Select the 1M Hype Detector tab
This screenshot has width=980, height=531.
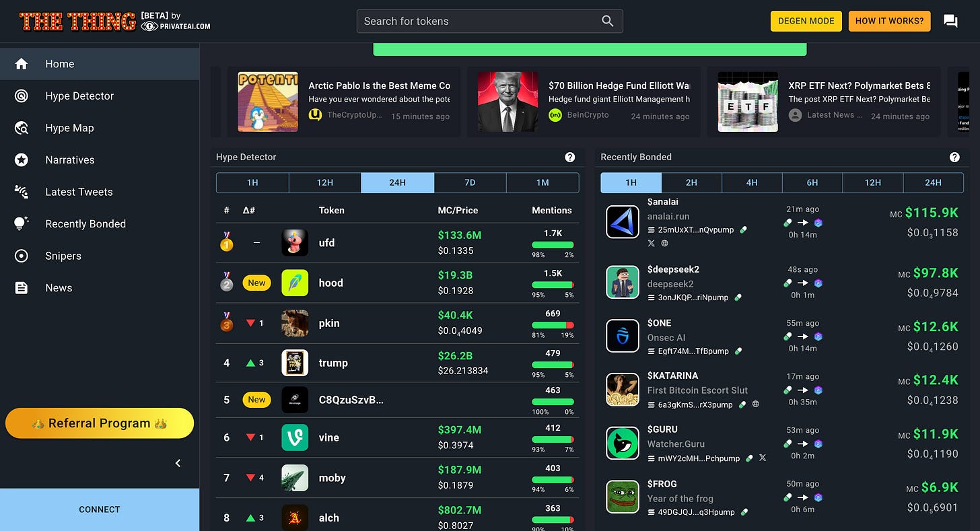542,182
